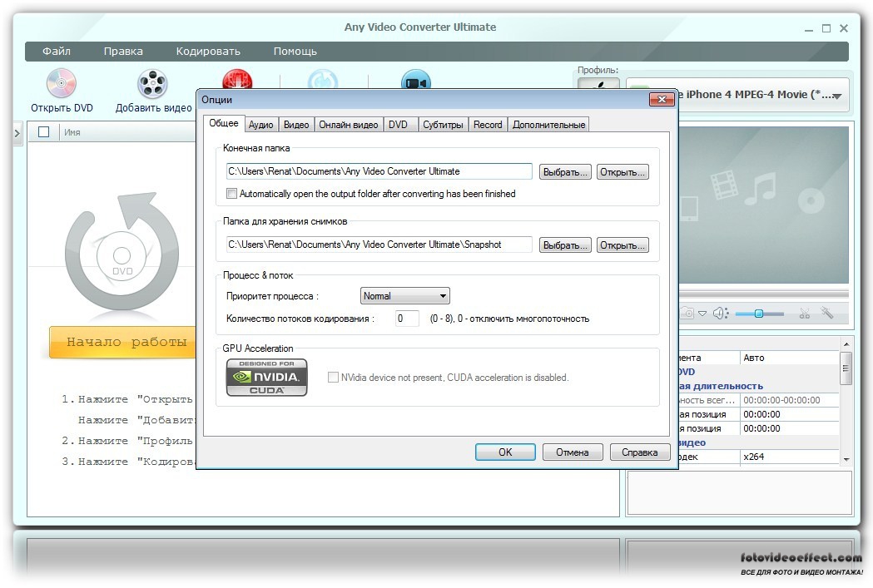The width and height of the screenshot is (873, 588).
Task: Open the Кодировать menu
Action: (x=208, y=52)
